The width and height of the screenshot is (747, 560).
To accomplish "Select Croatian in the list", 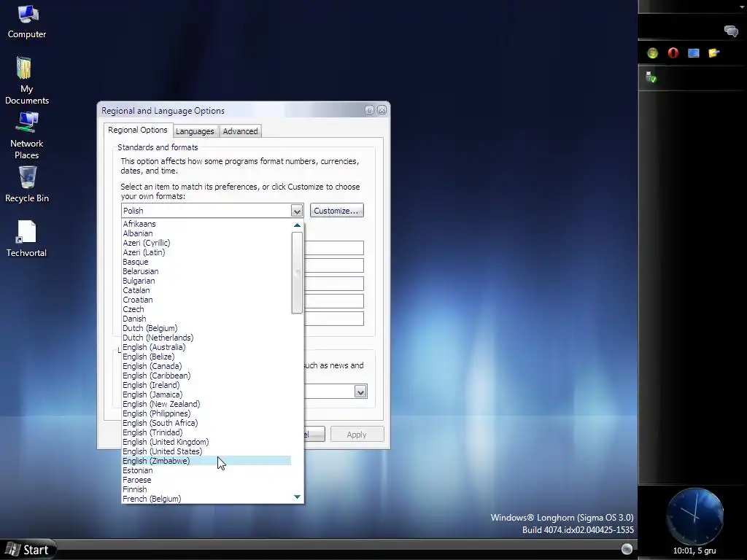I will [x=206, y=300].
